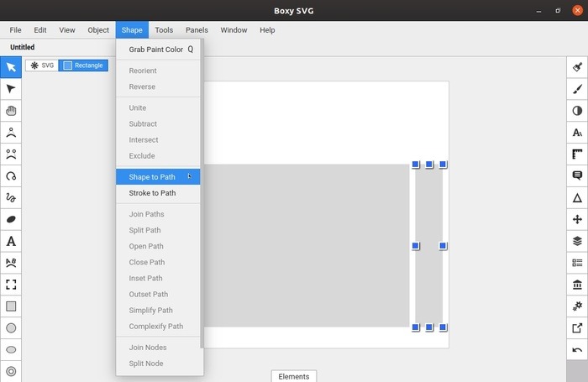The width and height of the screenshot is (588, 382).
Task: Click the large gray rectangle on canvas
Action: point(307,245)
